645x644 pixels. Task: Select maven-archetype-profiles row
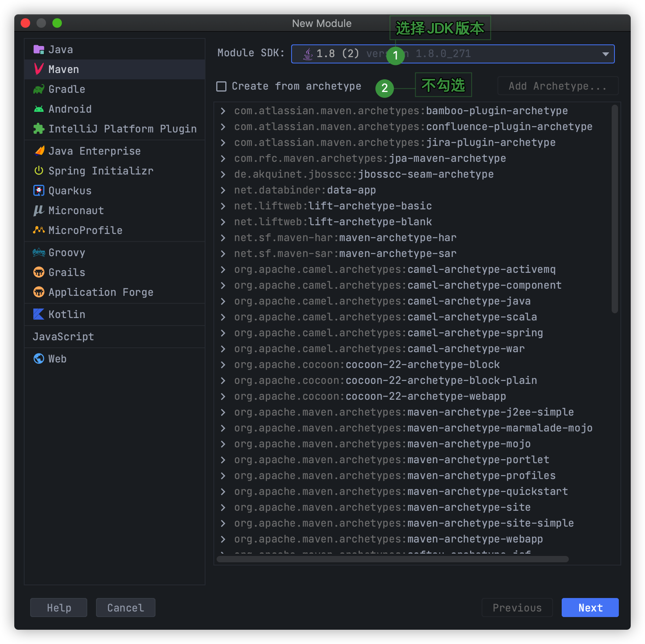[413, 476]
